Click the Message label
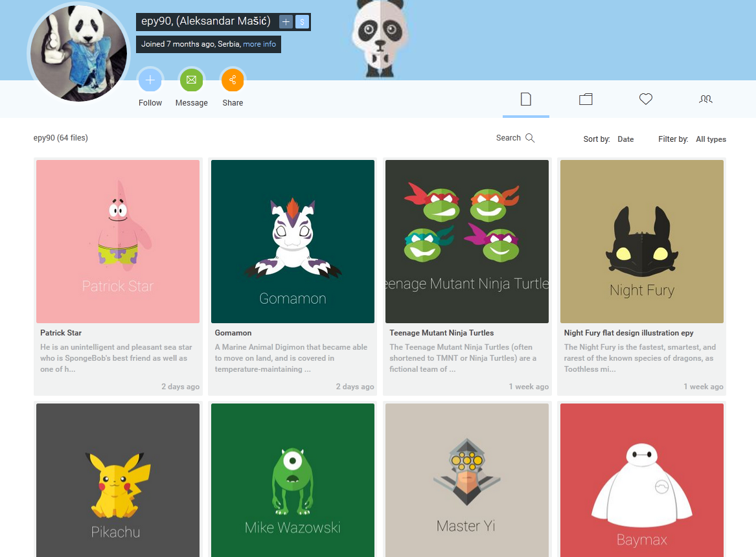The height and width of the screenshot is (557, 756). [191, 102]
